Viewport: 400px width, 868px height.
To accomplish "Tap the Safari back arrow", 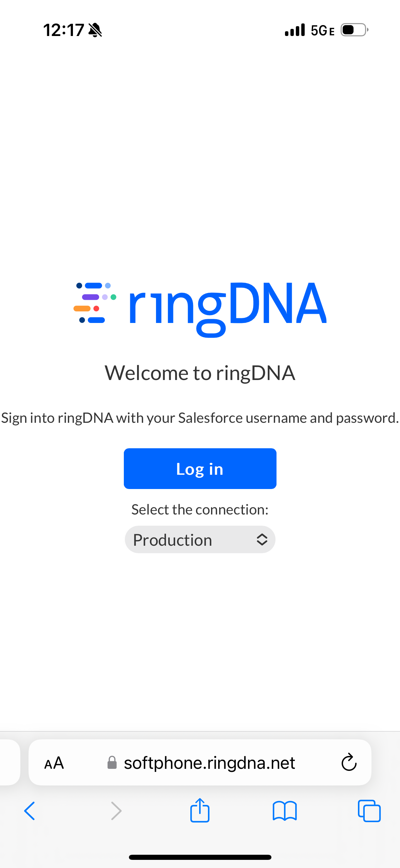I will click(x=30, y=811).
